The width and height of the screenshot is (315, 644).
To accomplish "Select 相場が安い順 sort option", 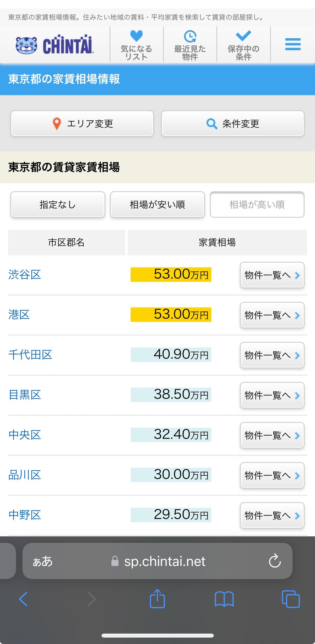I will (157, 205).
